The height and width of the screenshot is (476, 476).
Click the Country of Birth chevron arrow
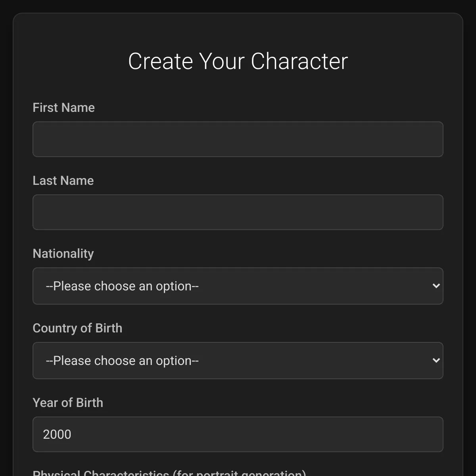pyautogui.click(x=436, y=361)
